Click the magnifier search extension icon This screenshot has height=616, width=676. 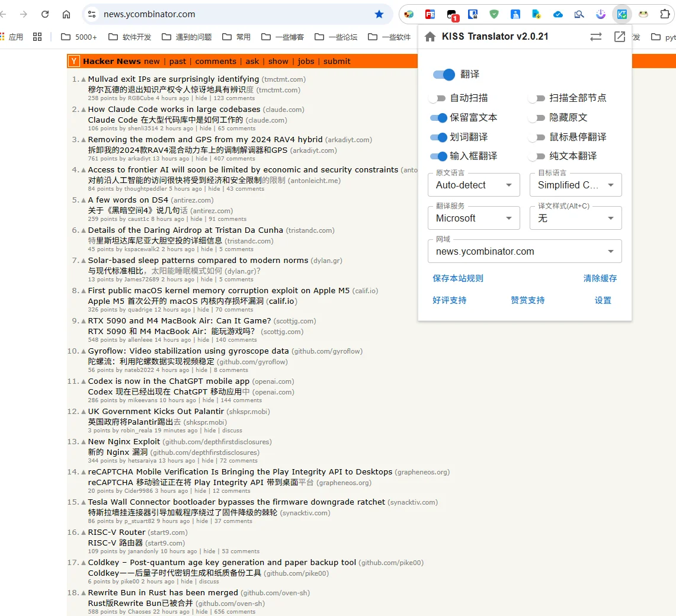click(x=579, y=14)
